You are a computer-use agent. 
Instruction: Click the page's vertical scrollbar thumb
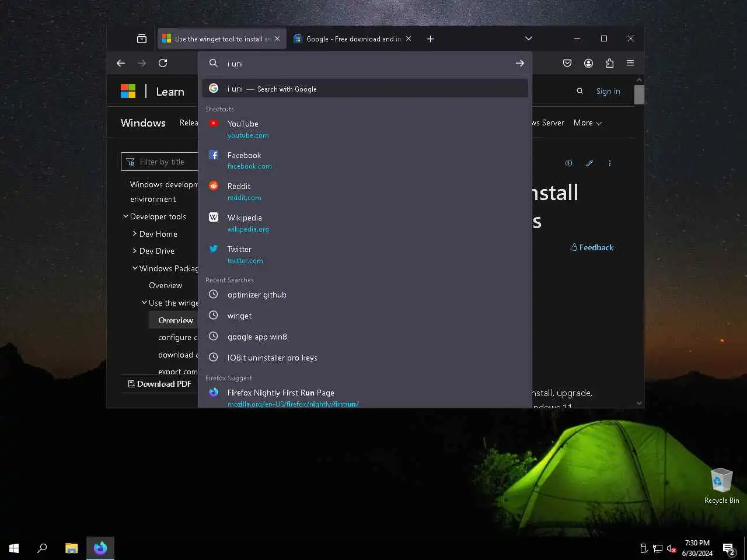pyautogui.click(x=639, y=94)
